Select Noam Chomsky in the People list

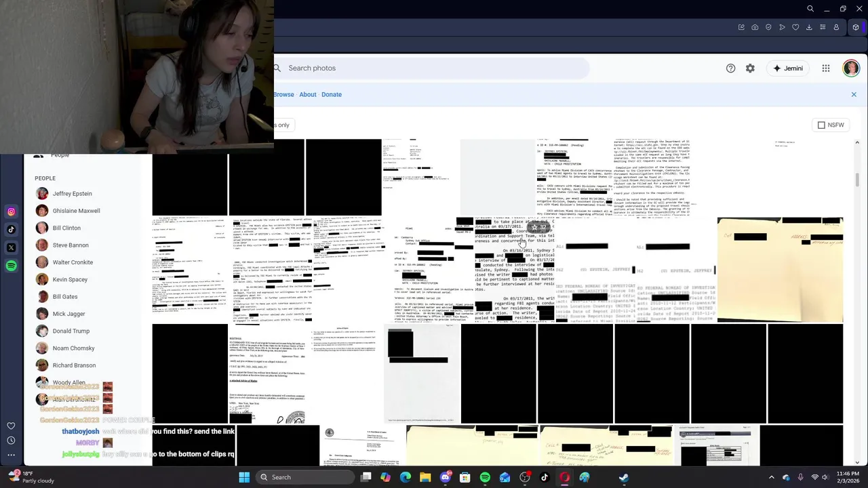[73, 348]
